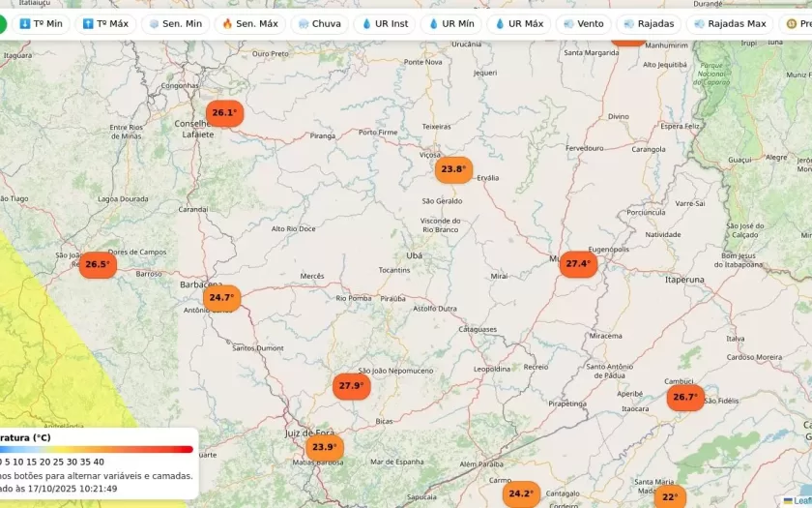Viewport: 812px width, 508px height.
Task: Select the Tº Min temperature layer
Action: 41,23
